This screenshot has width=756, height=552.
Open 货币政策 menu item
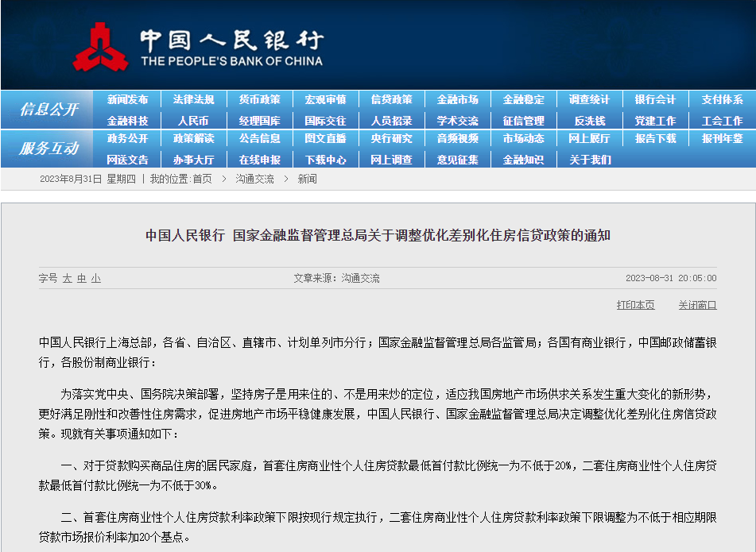[259, 100]
